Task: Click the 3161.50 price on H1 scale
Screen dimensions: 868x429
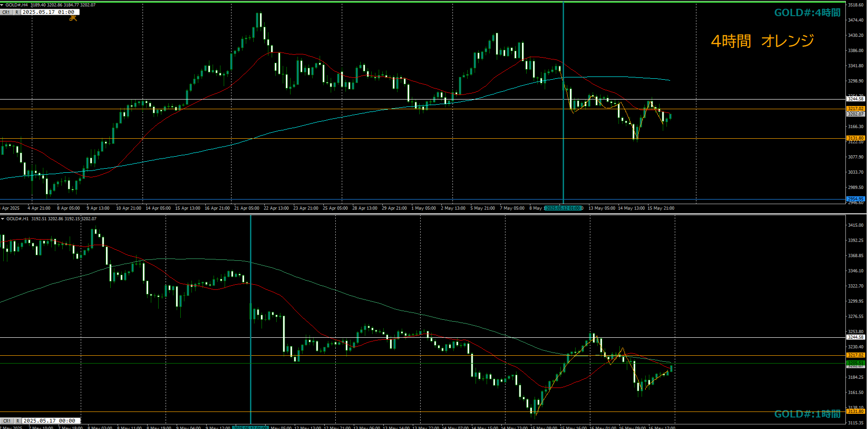Action: [856, 393]
